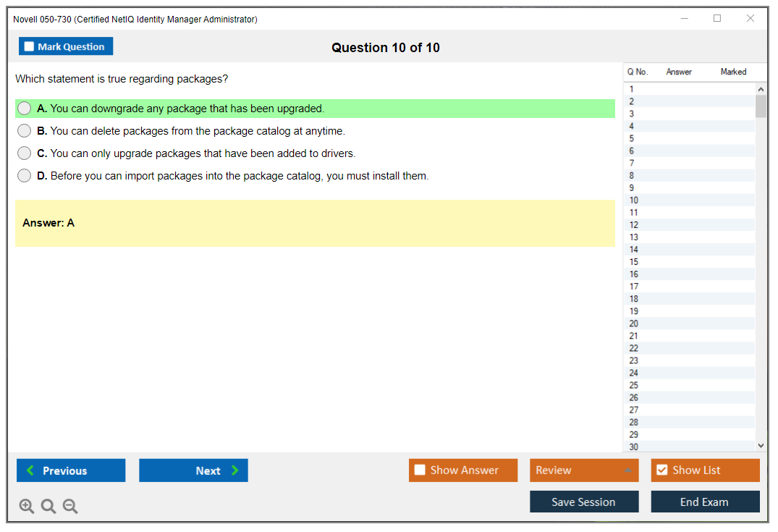Pick option D about importing packages

(25, 176)
